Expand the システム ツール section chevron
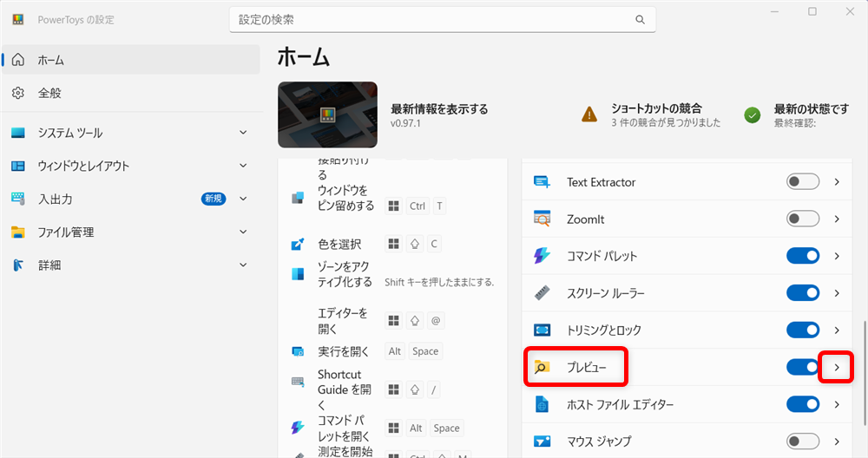The width and height of the screenshot is (868, 458). 243,133
